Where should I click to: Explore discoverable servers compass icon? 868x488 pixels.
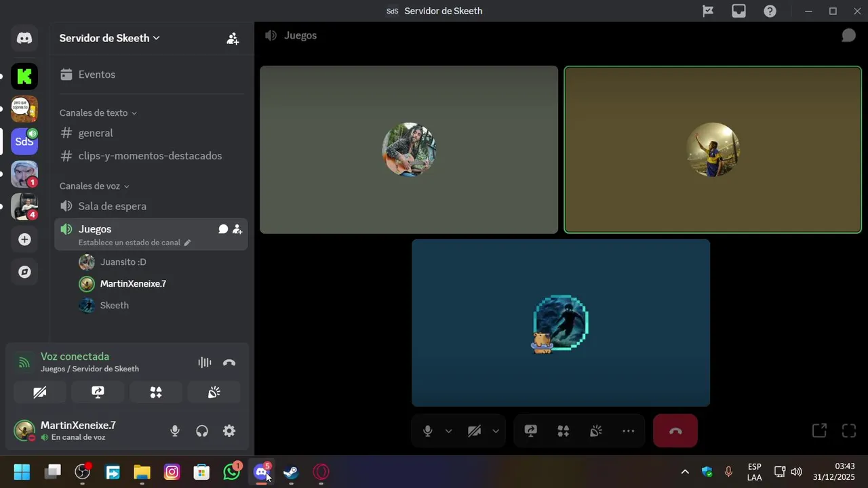24,272
